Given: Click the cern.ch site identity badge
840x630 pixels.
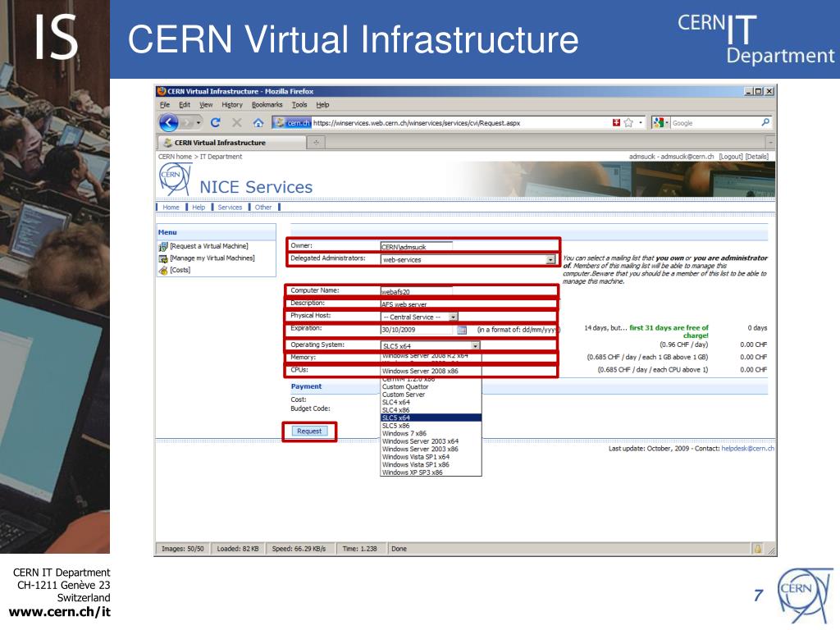Looking at the screenshot, I should 292,123.
